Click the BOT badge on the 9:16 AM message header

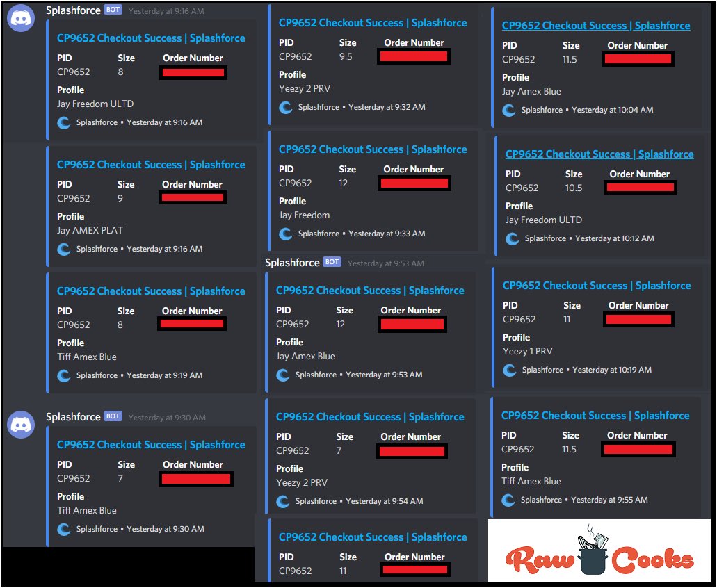coord(113,10)
